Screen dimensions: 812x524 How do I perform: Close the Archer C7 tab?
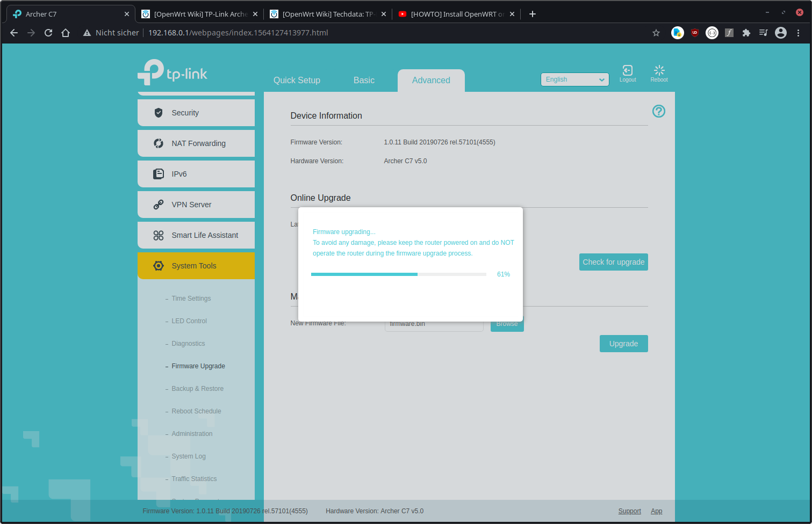point(127,14)
